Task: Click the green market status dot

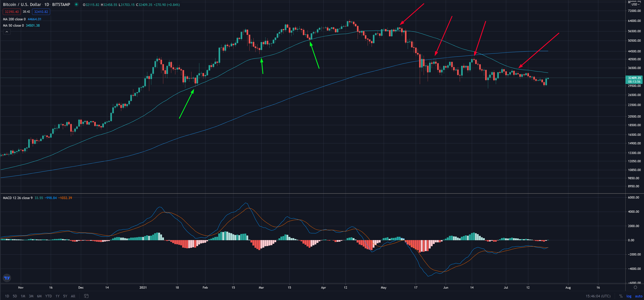Action: pyautogui.click(x=76, y=5)
